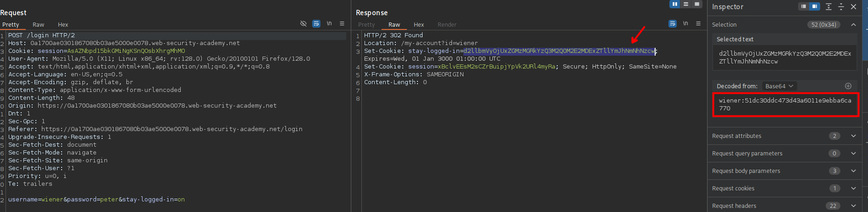Open Response panel options hamburger menu
Viewport: 868px width, 212px height.
[698, 23]
